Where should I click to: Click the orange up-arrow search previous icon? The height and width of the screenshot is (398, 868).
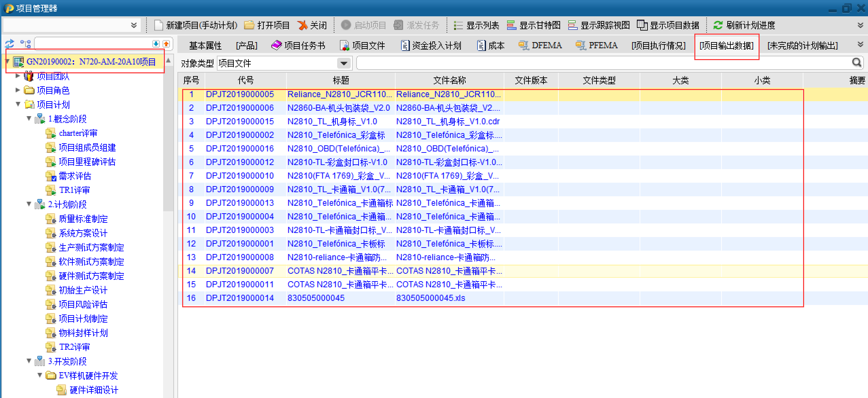coord(166,44)
